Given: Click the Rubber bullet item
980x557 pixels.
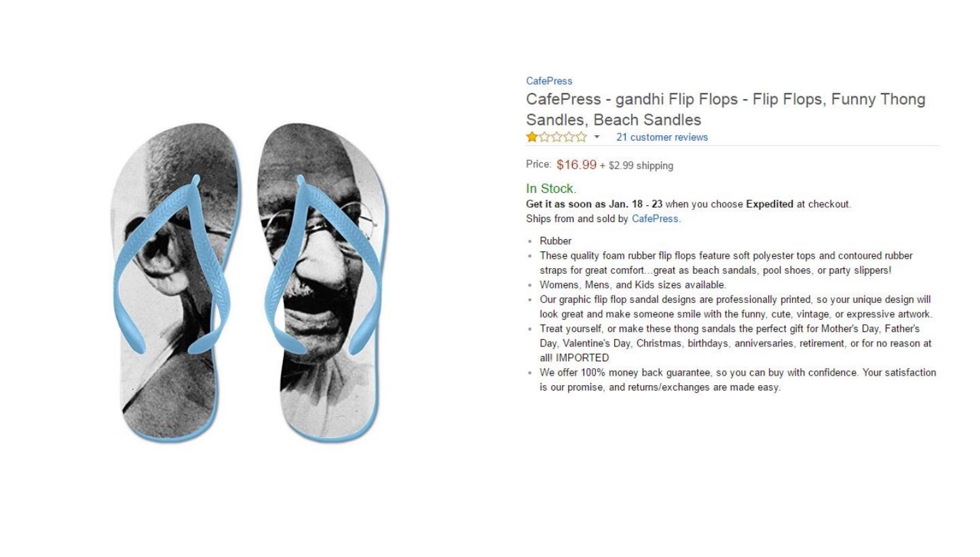Looking at the screenshot, I should (x=556, y=241).
